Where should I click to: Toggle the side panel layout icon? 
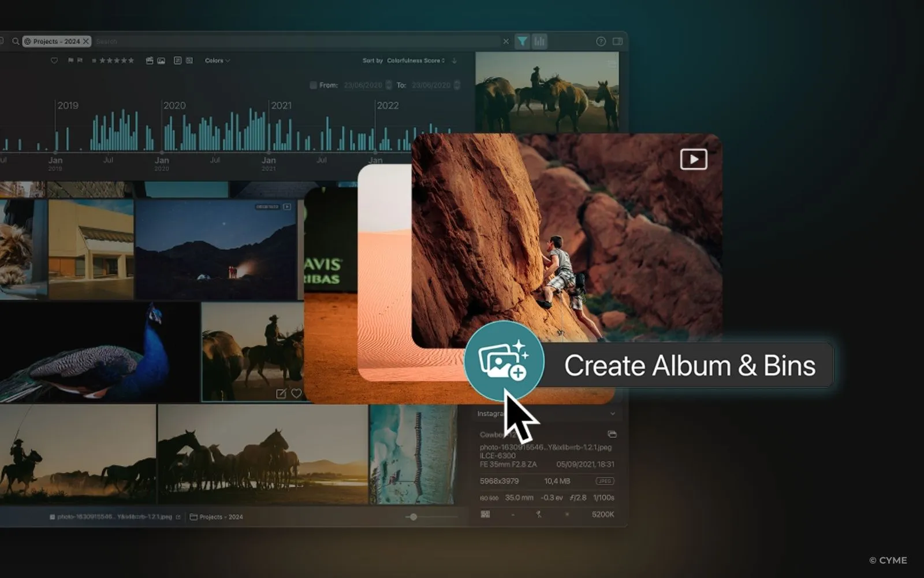[617, 41]
